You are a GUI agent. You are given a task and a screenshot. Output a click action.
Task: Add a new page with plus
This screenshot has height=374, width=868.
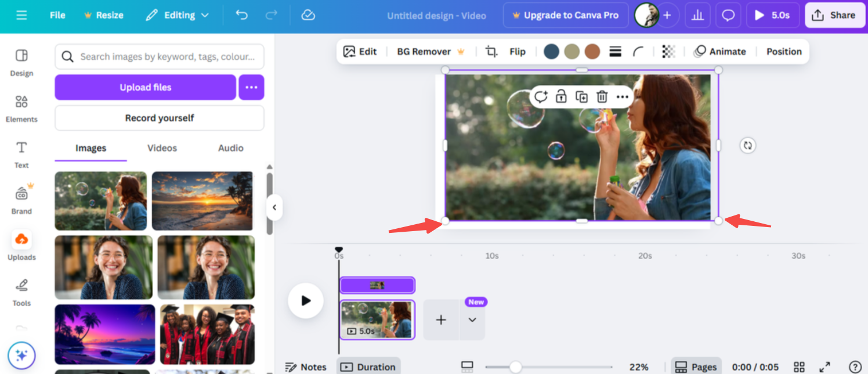tap(441, 319)
